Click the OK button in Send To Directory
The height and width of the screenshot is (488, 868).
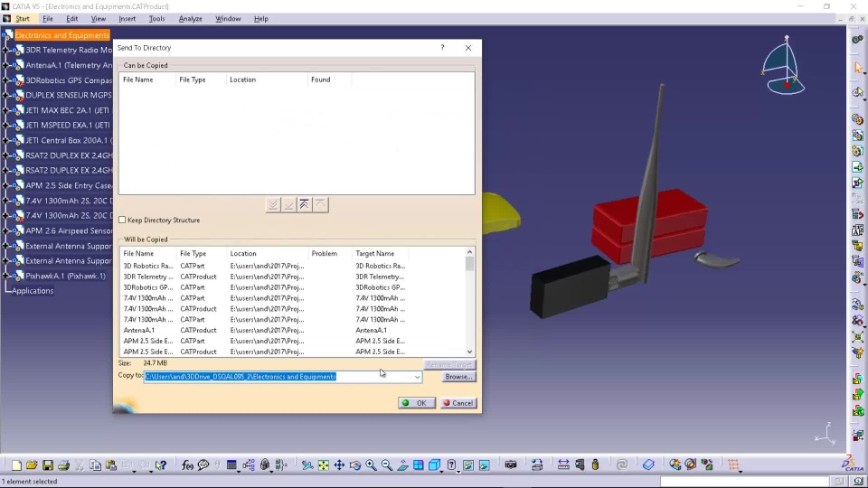416,403
